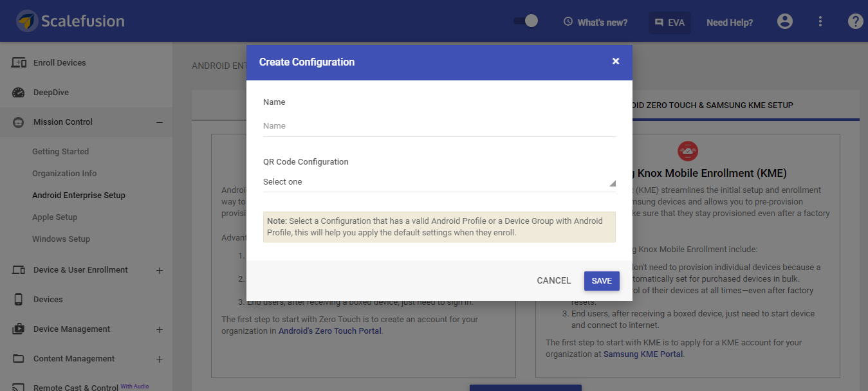The height and width of the screenshot is (391, 868).
Task: Open Windows Setup page
Action: tap(61, 239)
